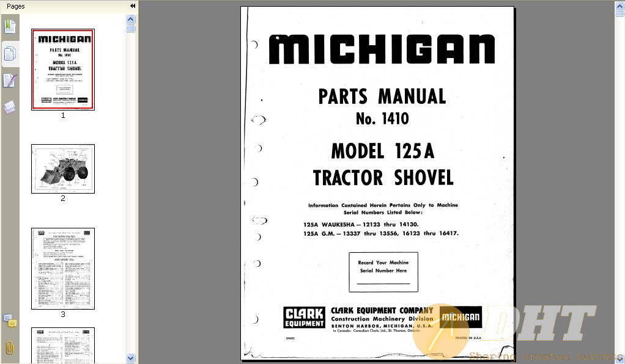
Task: Collapse the Pages panel with double-arrow
Action: (133, 6)
